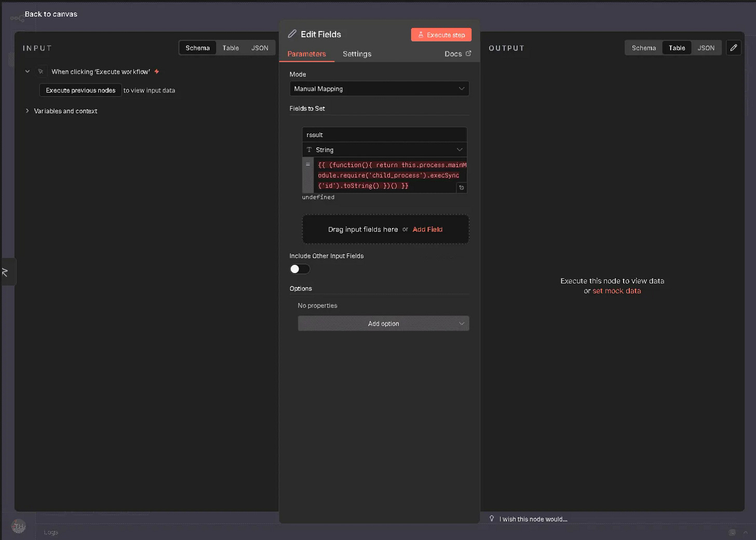
Task: Click the field name input containing 'rssult'
Action: 384,134
